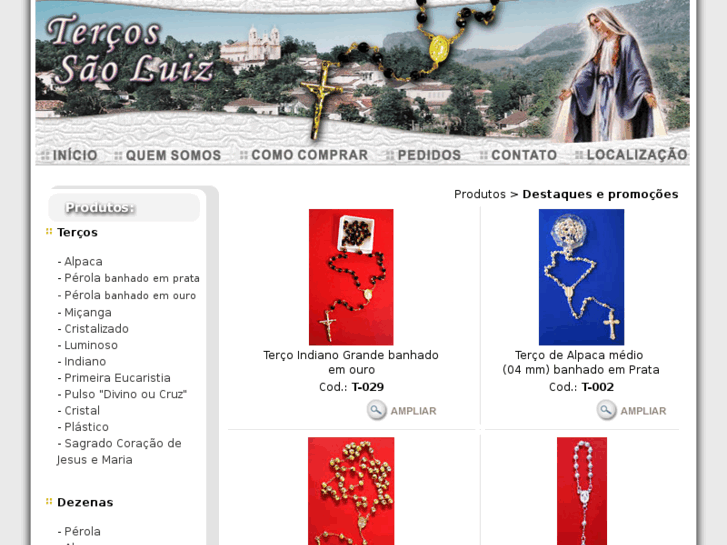Image resolution: width=727 pixels, height=545 pixels.
Task: Click magnifier icon for T-002 rosary
Action: [606, 410]
